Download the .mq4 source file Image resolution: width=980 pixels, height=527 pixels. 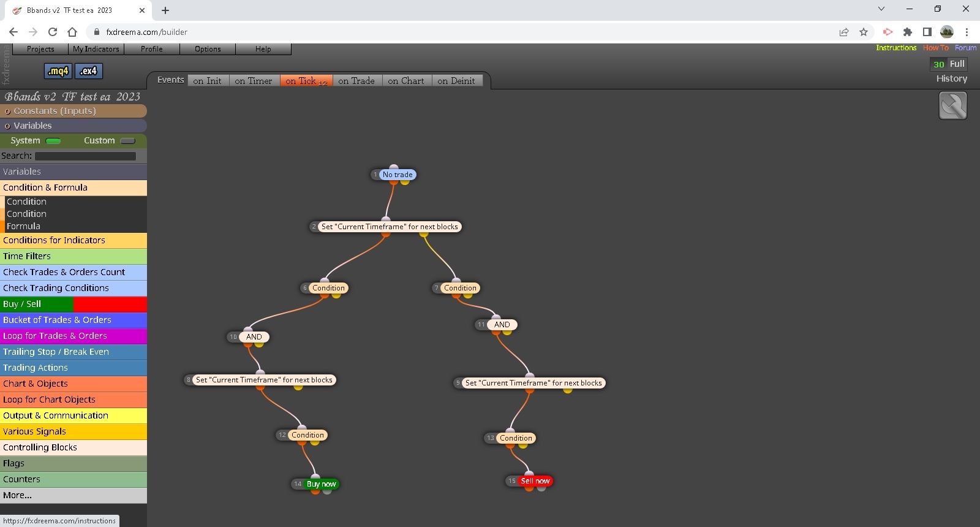[58, 71]
